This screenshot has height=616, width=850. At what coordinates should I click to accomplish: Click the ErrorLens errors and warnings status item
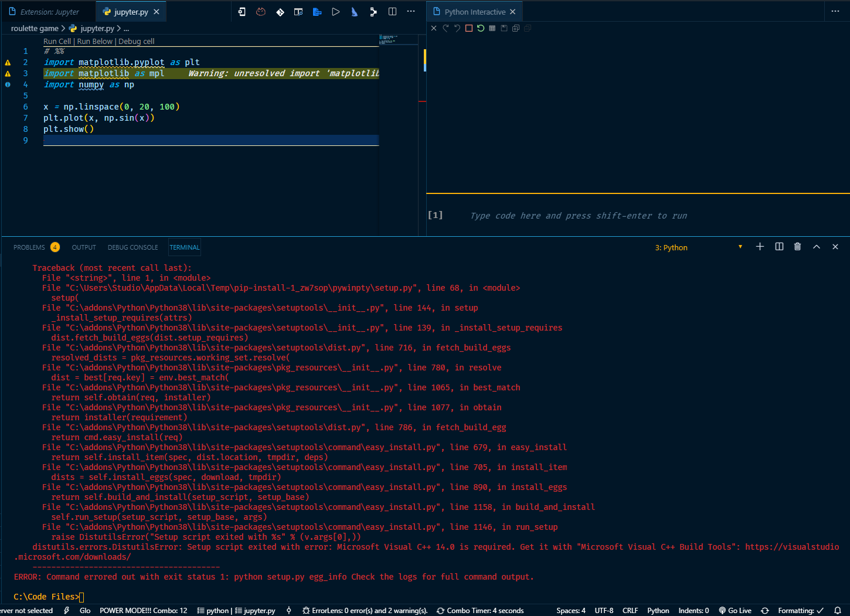click(x=365, y=610)
